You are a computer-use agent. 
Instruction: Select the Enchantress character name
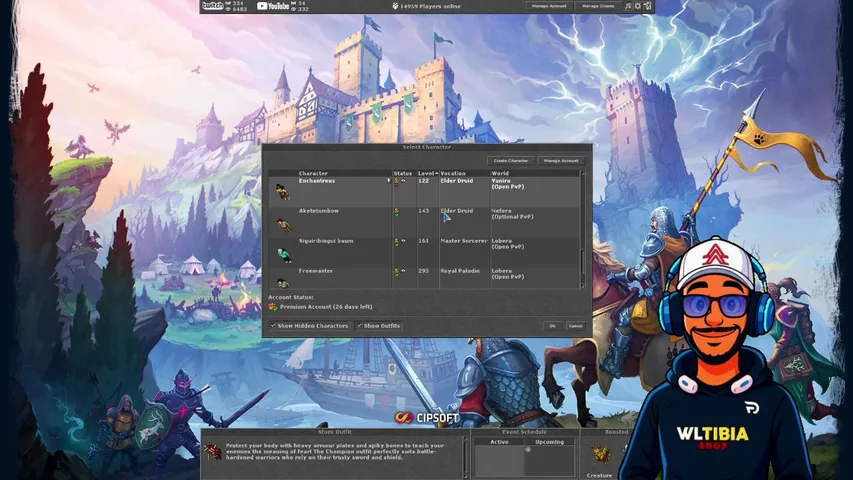(317, 181)
